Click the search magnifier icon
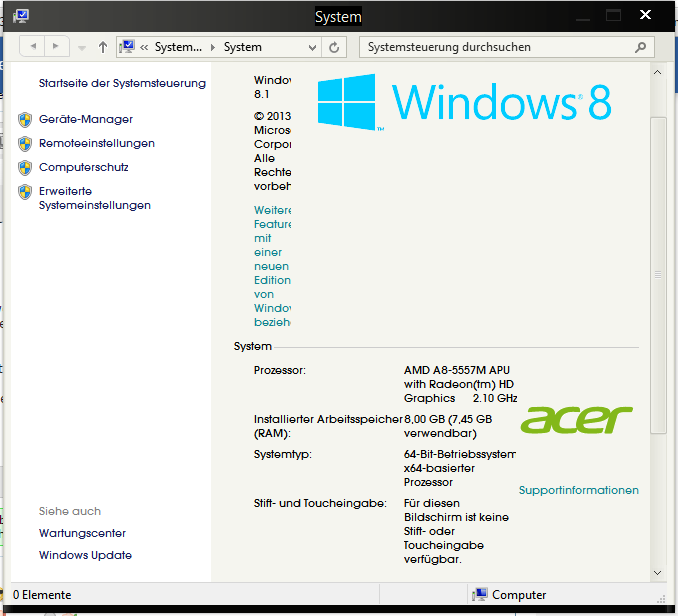The image size is (678, 616). click(640, 47)
